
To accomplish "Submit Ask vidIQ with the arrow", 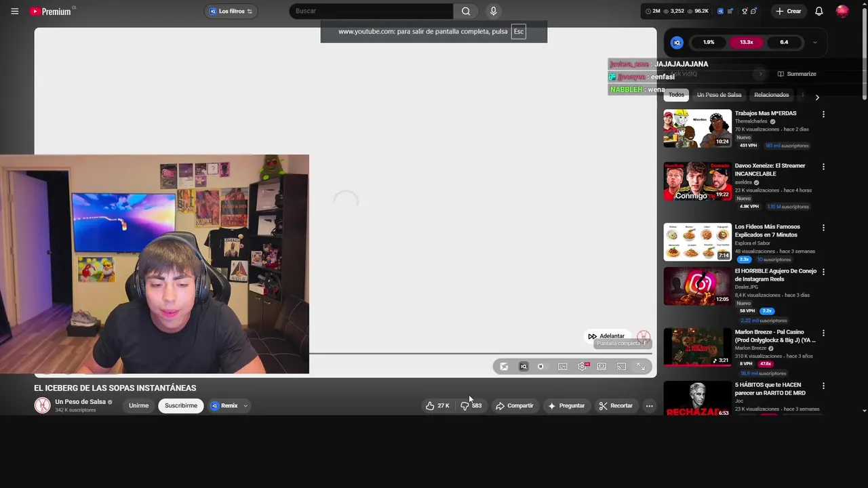I will (761, 74).
